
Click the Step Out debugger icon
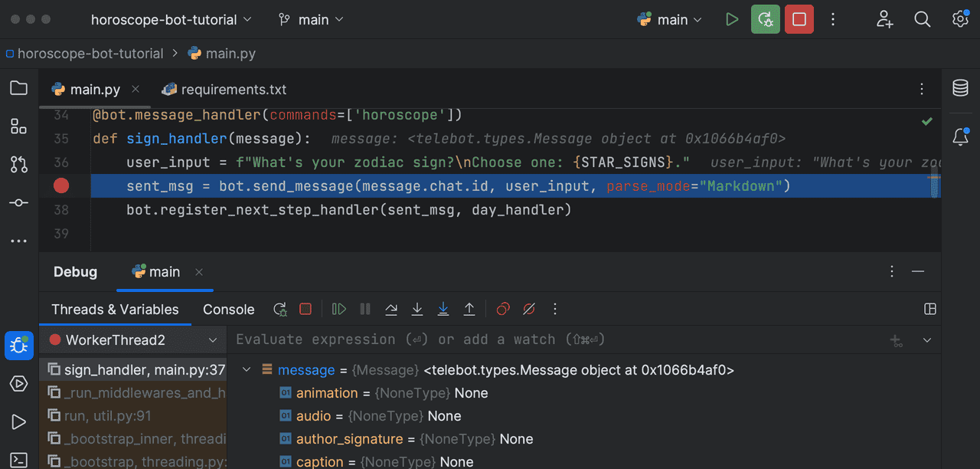pyautogui.click(x=469, y=309)
